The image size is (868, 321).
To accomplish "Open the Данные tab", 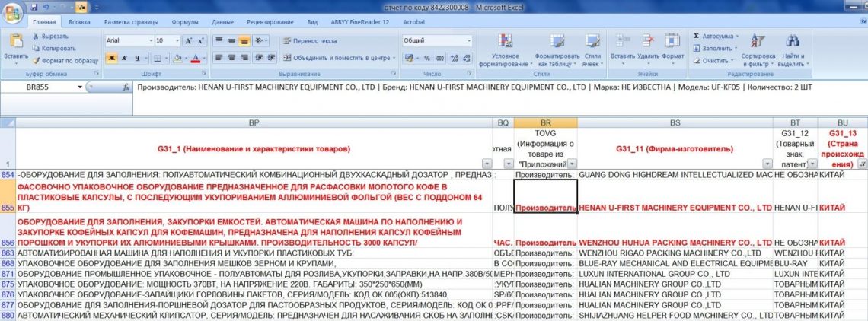I will click(222, 22).
